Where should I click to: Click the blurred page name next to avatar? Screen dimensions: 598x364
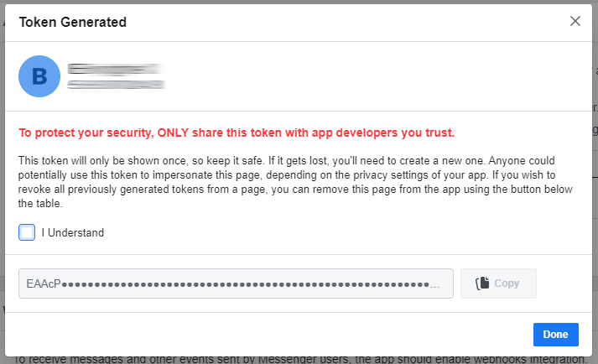pyautogui.click(x=116, y=69)
